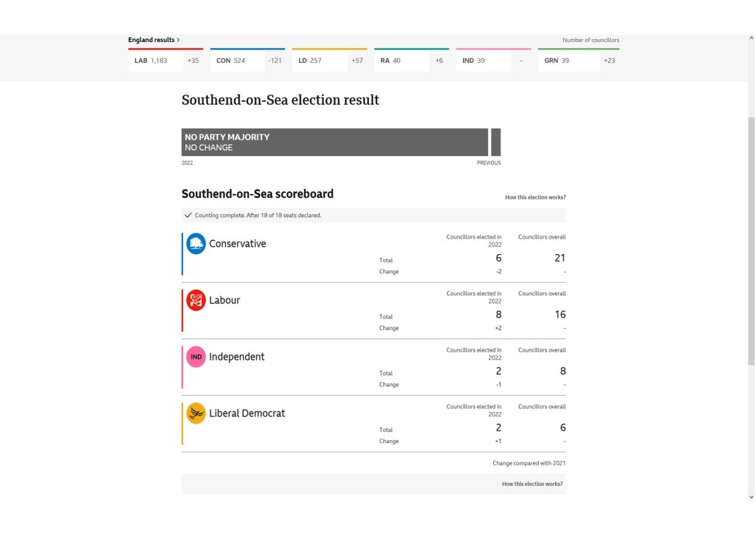Click the Liberal Democrat party name heading
The height and width of the screenshot is (534, 756).
pyautogui.click(x=247, y=413)
